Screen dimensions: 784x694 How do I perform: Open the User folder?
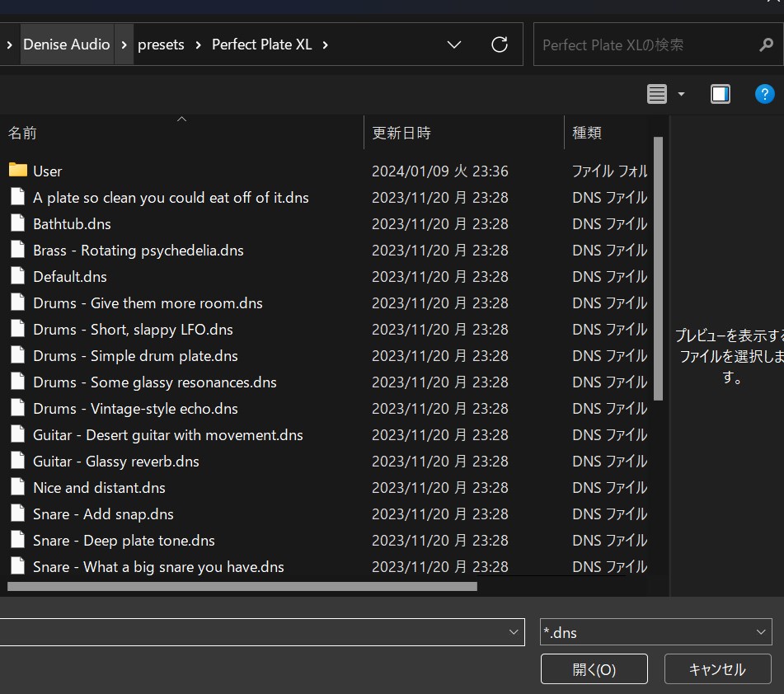pos(47,171)
